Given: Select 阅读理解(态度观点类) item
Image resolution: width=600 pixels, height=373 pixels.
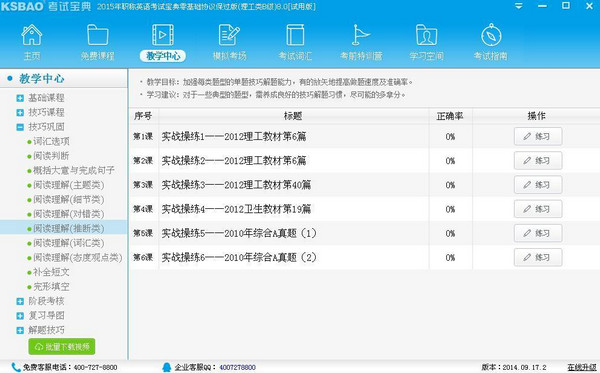Looking at the screenshot, I should click(x=77, y=258).
